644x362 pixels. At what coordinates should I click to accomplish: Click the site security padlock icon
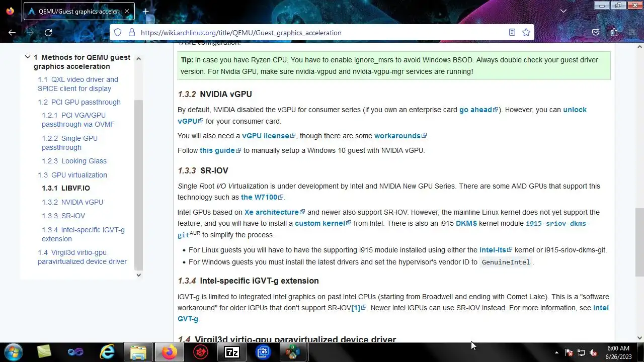132,33
